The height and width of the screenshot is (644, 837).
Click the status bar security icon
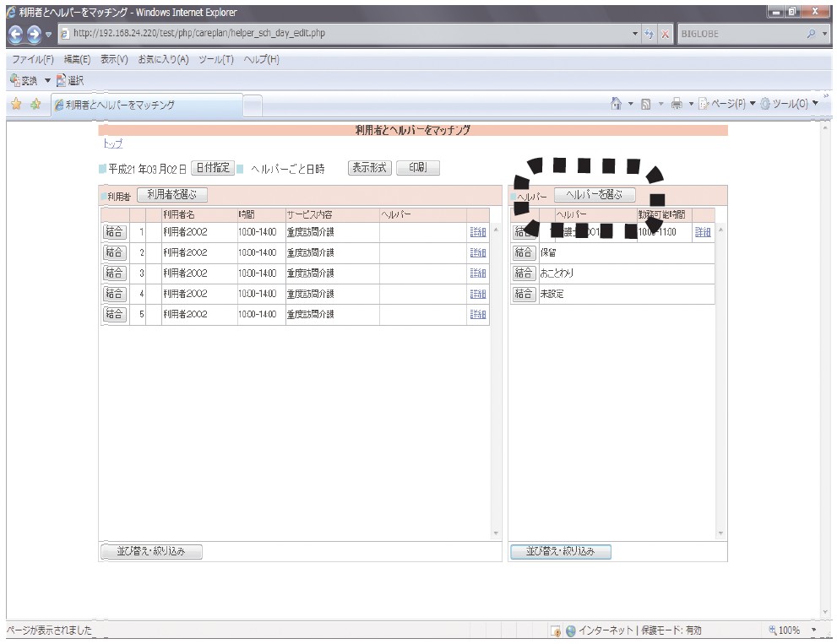[x=556, y=631]
